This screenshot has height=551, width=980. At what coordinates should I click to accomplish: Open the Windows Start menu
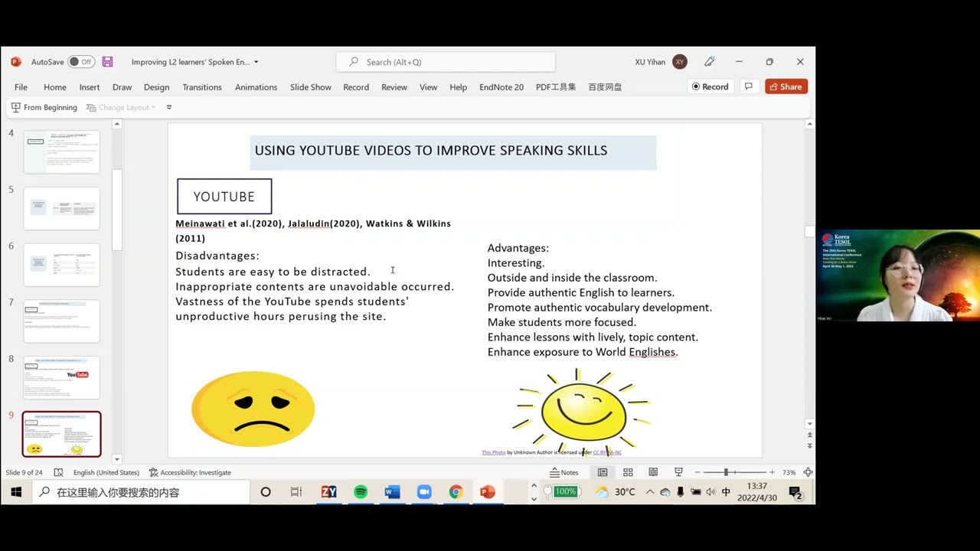(16, 492)
